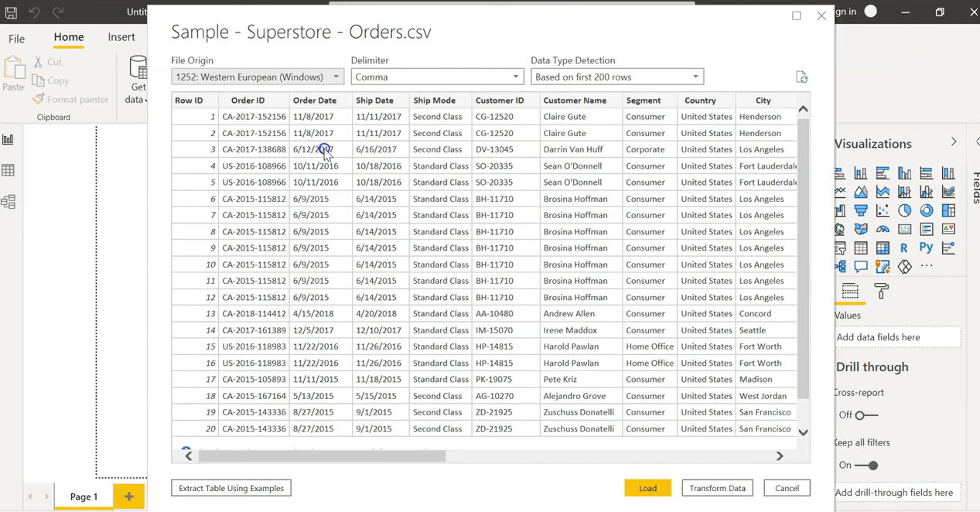980x512 pixels.
Task: Toggle Cross-report switch currently Off
Action: 866,415
